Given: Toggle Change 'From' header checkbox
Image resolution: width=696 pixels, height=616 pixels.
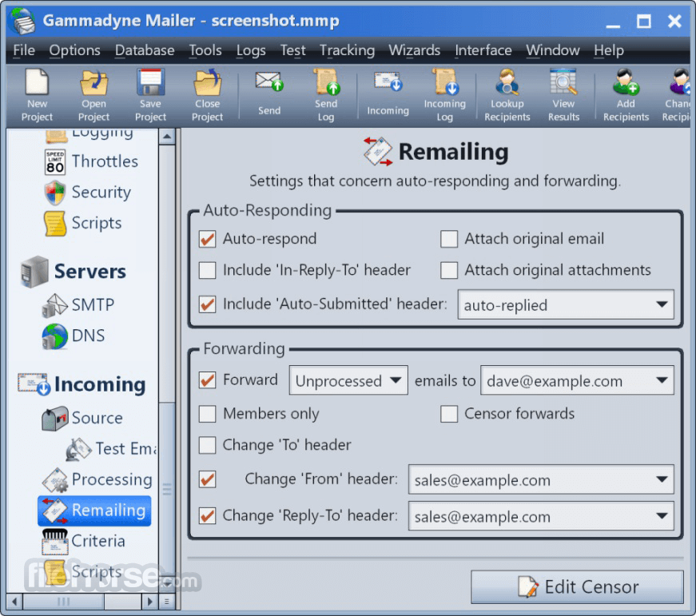Looking at the screenshot, I should point(207,479).
